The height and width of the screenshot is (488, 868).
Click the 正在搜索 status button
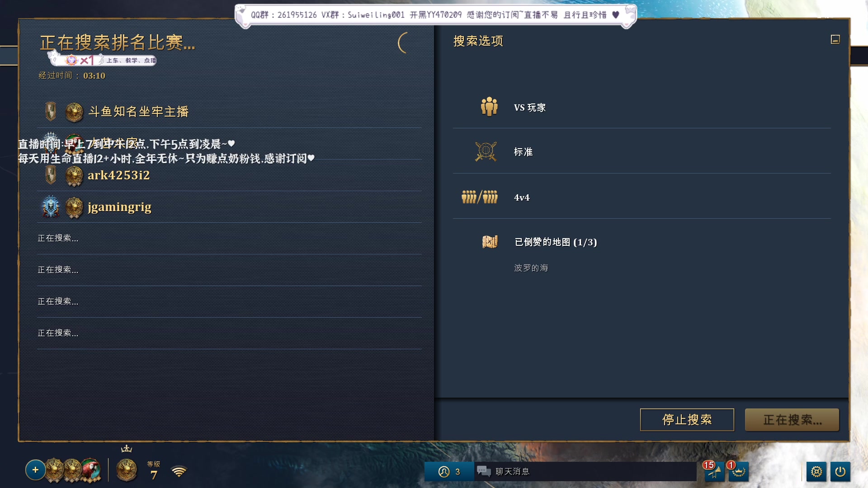(x=792, y=420)
